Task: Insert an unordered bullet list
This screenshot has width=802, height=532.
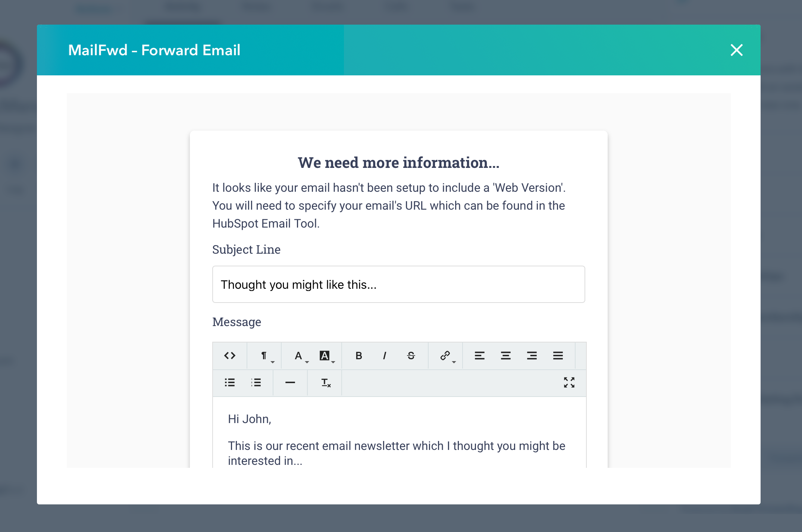Action: click(230, 382)
